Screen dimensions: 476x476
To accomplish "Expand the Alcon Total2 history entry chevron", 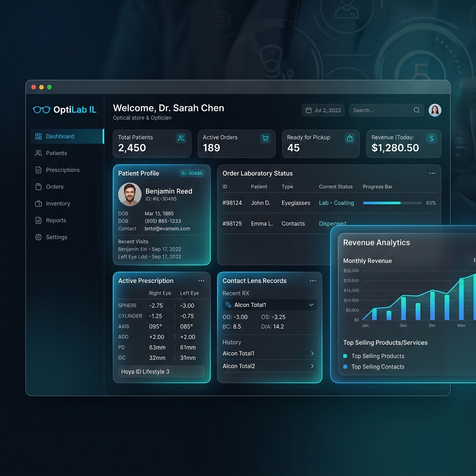I will pos(312,366).
